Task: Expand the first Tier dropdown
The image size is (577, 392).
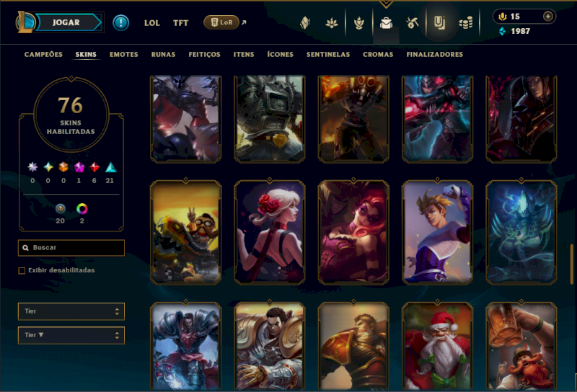Action: [71, 311]
